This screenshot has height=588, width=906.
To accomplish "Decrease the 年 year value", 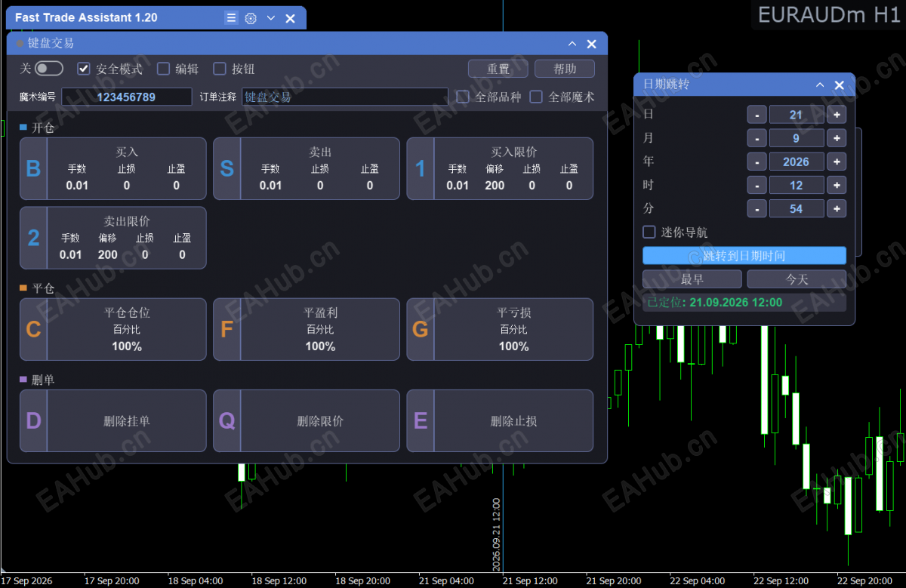I will point(757,162).
